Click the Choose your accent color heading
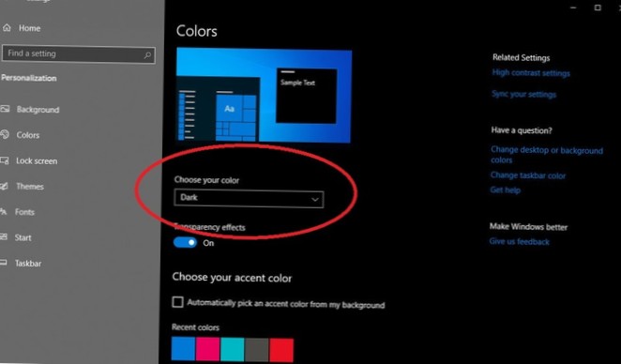 pos(232,278)
